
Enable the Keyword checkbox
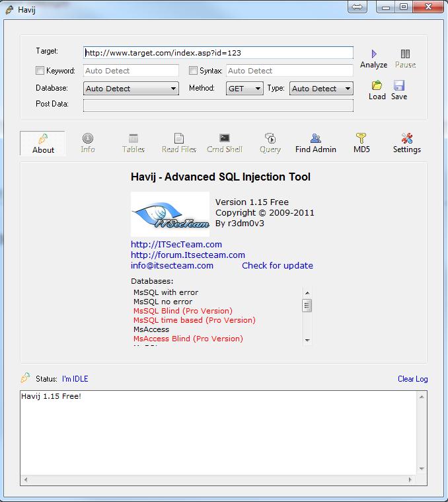tap(40, 70)
